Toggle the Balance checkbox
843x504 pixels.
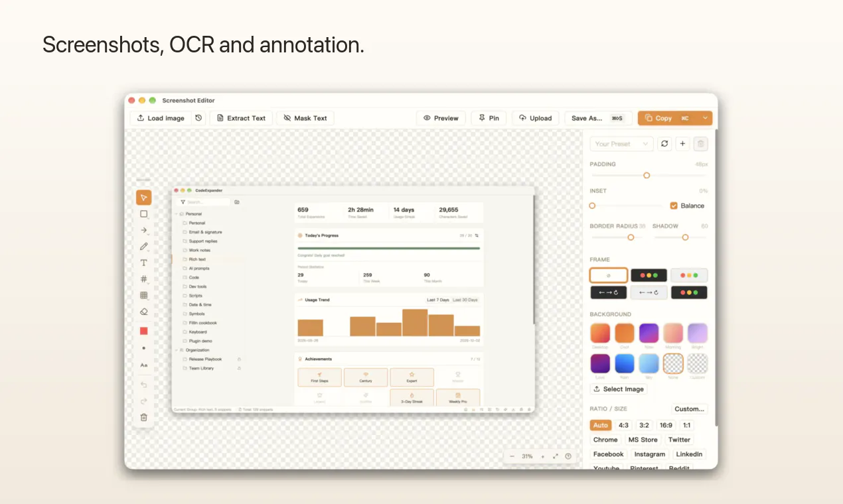pyautogui.click(x=674, y=206)
